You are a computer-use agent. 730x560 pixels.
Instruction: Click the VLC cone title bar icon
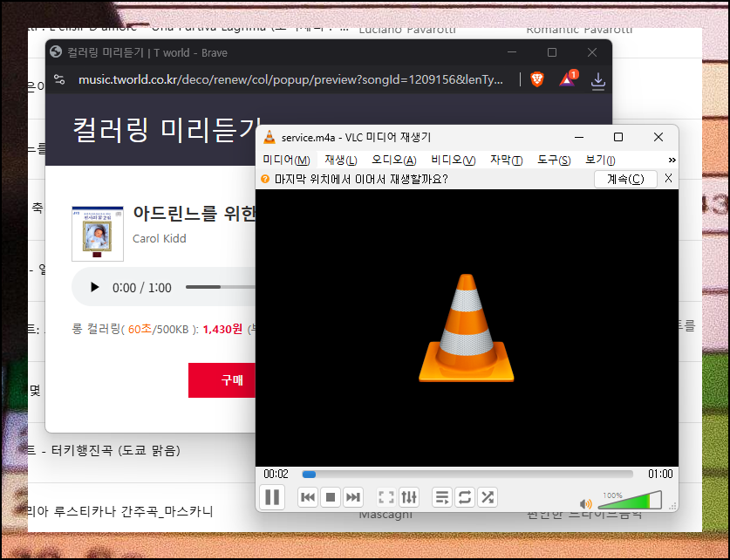[269, 137]
